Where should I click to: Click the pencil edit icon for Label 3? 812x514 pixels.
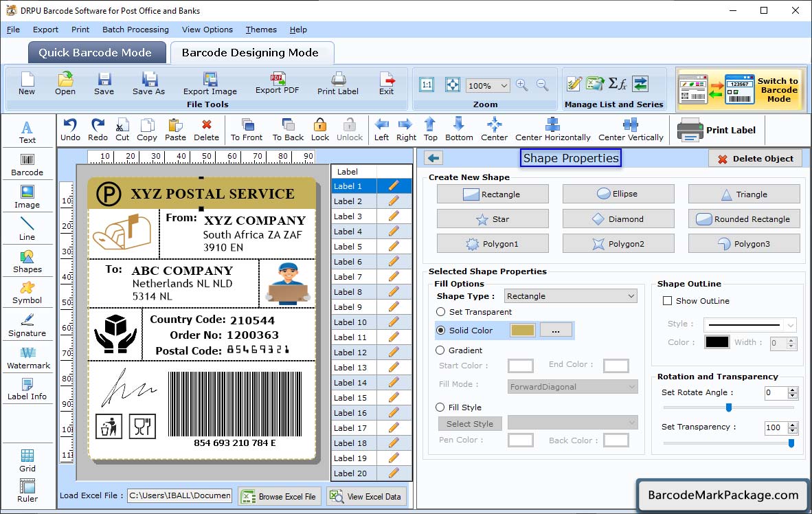coord(394,216)
